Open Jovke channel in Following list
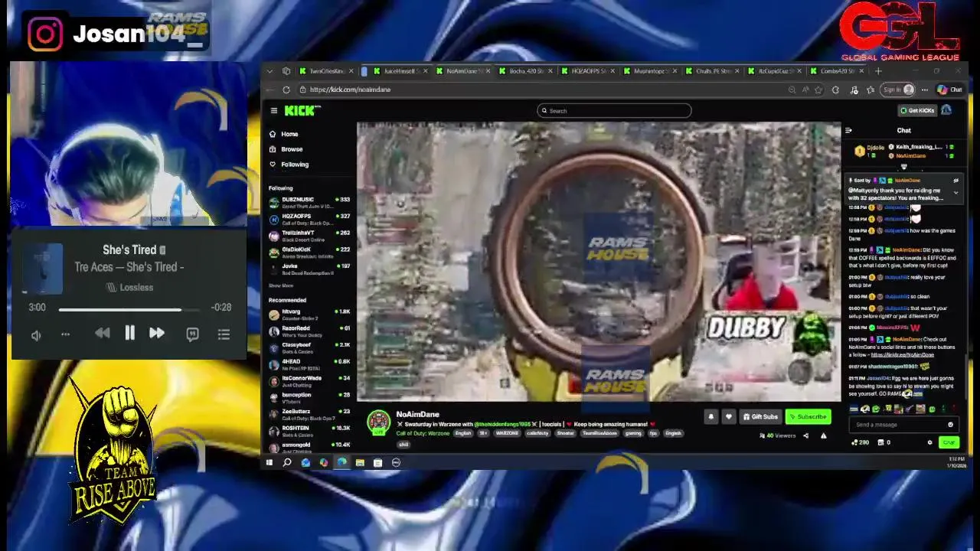The image size is (980, 551). pyautogui.click(x=309, y=269)
